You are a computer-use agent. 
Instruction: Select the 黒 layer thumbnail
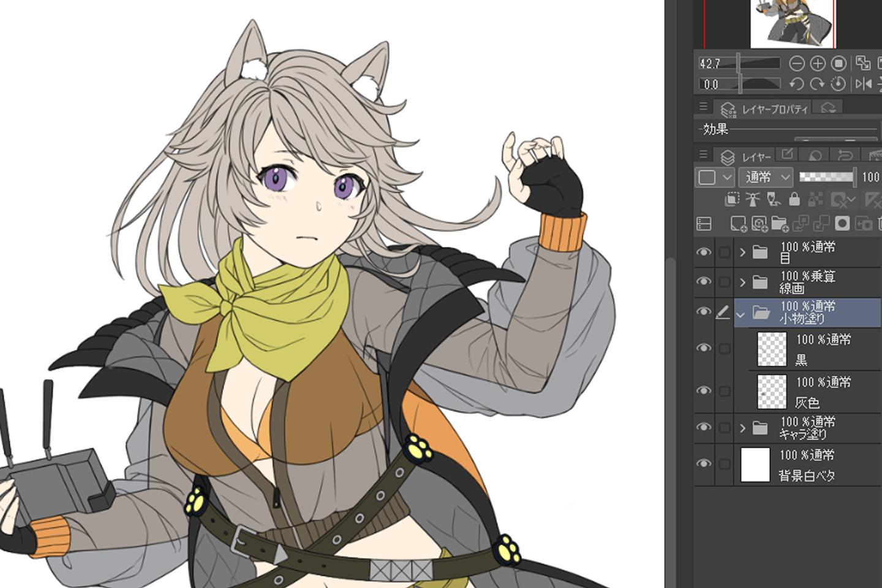pos(772,349)
